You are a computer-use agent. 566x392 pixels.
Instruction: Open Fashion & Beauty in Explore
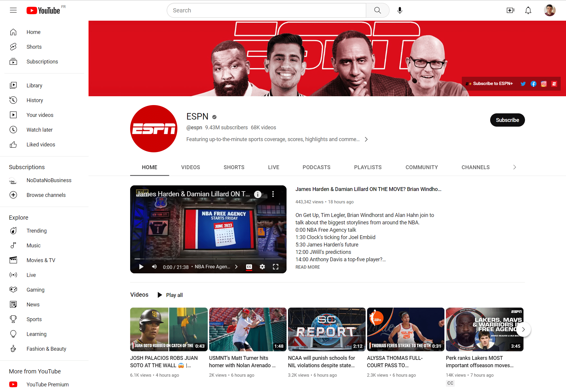[44, 349]
